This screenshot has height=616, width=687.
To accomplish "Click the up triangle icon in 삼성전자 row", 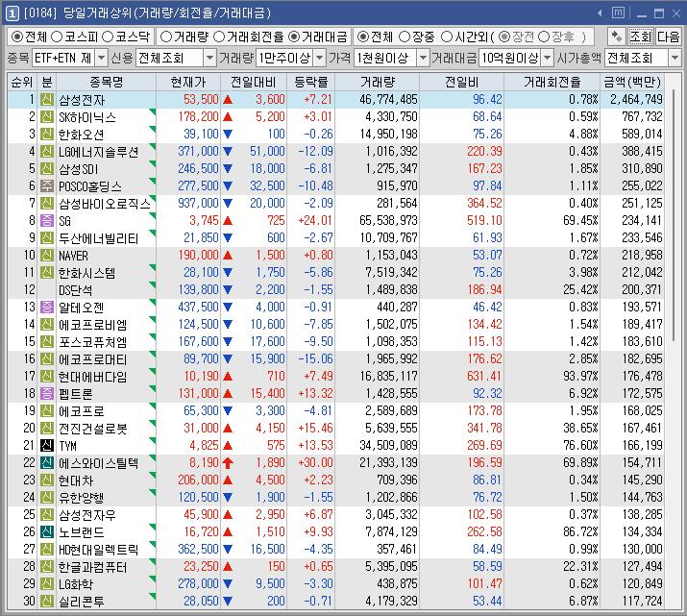I will [228, 100].
